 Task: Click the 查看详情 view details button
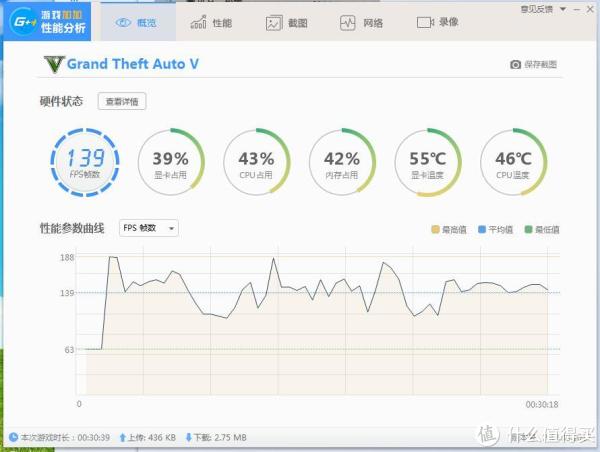(x=122, y=101)
